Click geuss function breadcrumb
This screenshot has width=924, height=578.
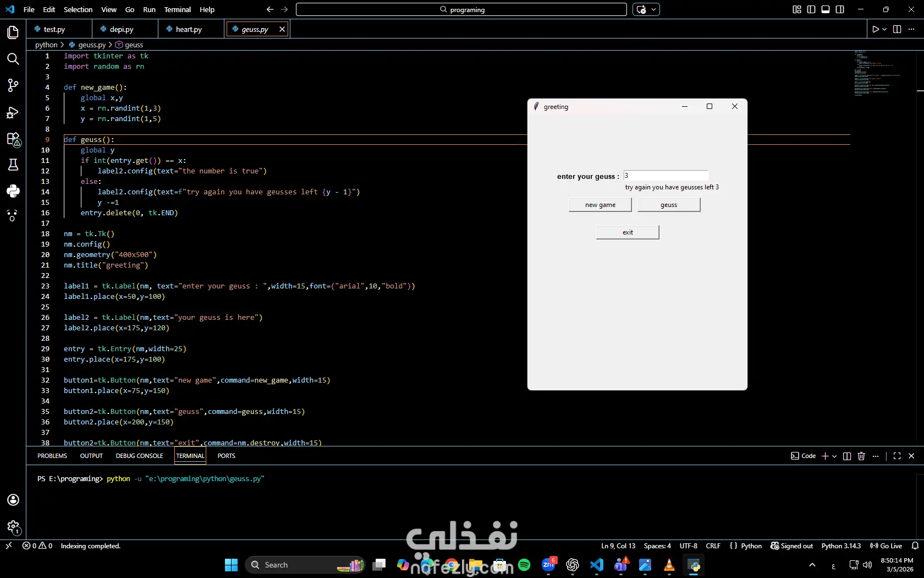click(x=129, y=45)
